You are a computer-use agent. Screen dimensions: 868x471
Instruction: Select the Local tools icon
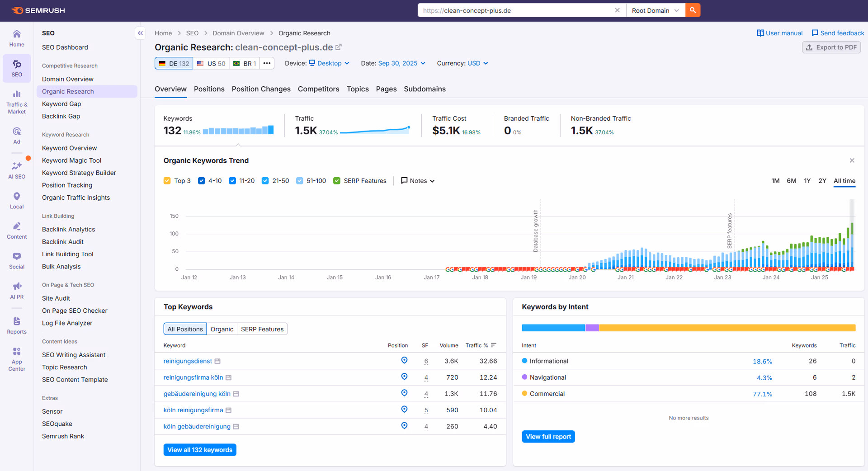pyautogui.click(x=17, y=199)
